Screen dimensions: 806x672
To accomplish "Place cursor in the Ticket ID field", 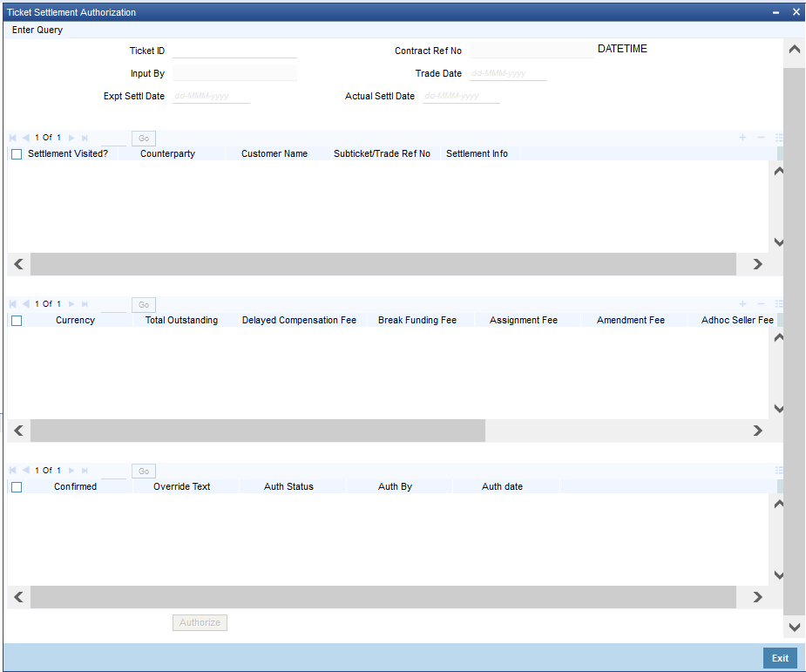I will point(234,51).
